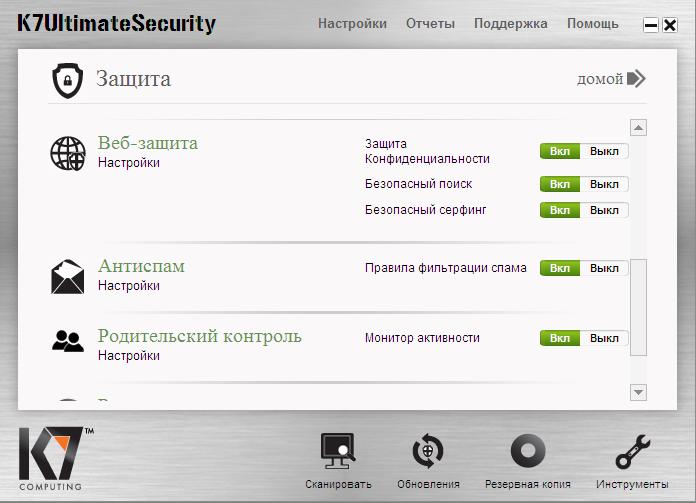This screenshot has height=503, width=696.
Task: Open the Помощь menu
Action: click(593, 24)
